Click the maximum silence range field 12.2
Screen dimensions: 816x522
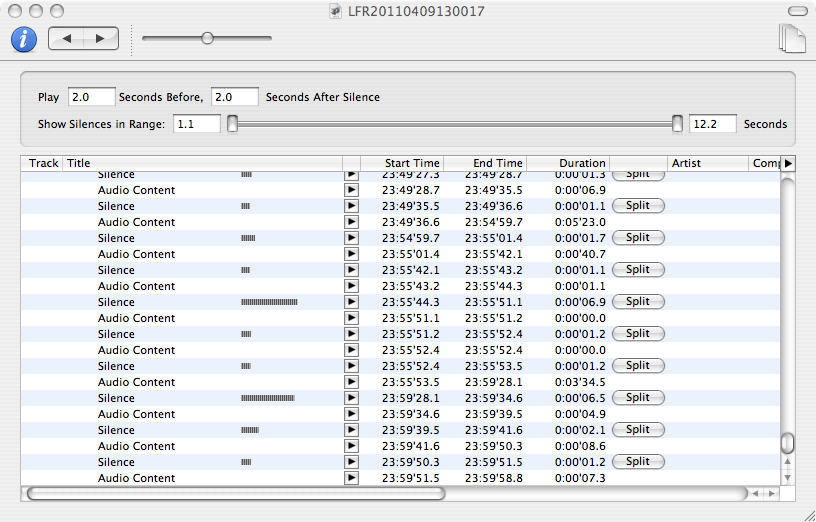[713, 124]
